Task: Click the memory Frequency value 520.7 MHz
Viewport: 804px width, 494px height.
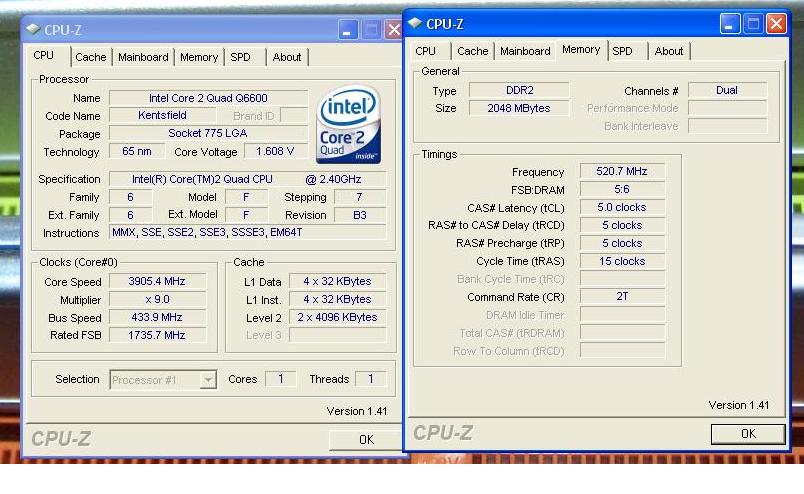Action: tap(622, 171)
